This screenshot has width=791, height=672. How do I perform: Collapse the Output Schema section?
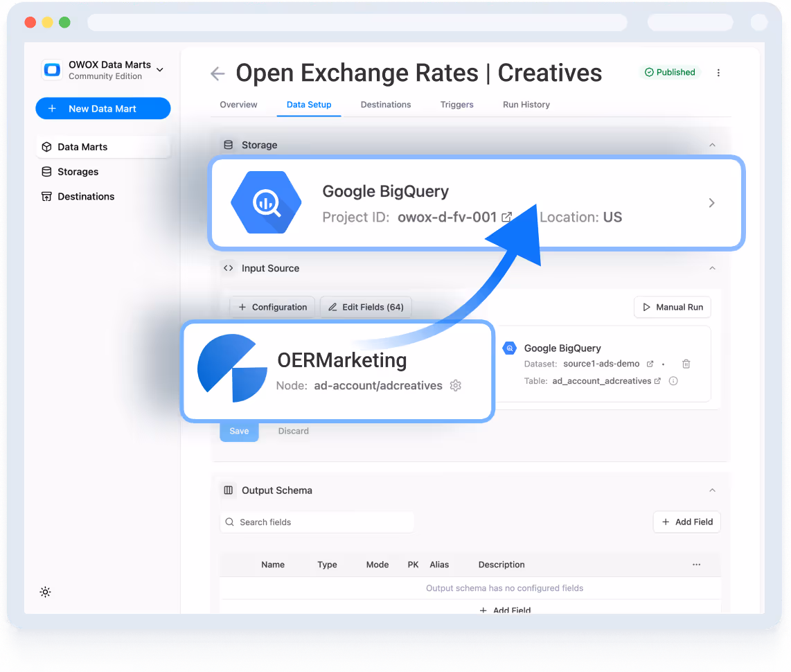pyautogui.click(x=712, y=490)
